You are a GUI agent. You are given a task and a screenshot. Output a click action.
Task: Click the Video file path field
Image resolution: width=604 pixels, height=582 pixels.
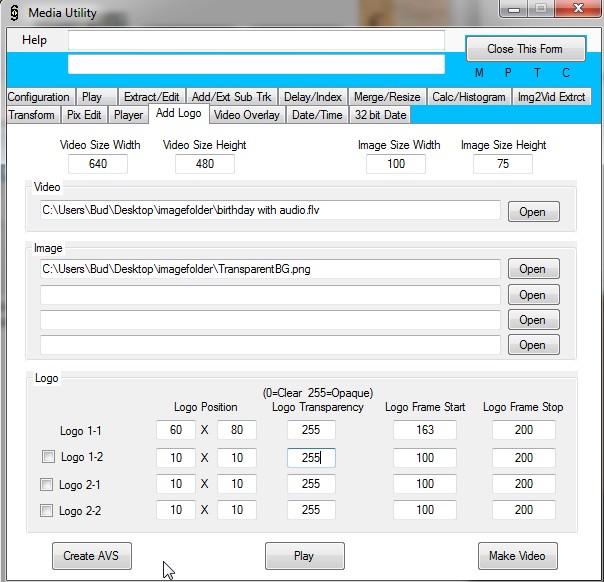(x=270, y=210)
